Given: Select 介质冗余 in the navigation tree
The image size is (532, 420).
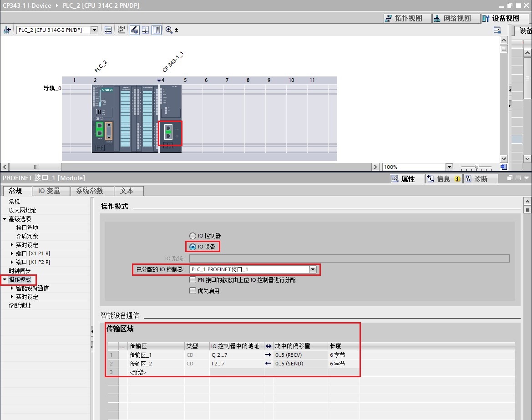Looking at the screenshot, I should 27,236.
